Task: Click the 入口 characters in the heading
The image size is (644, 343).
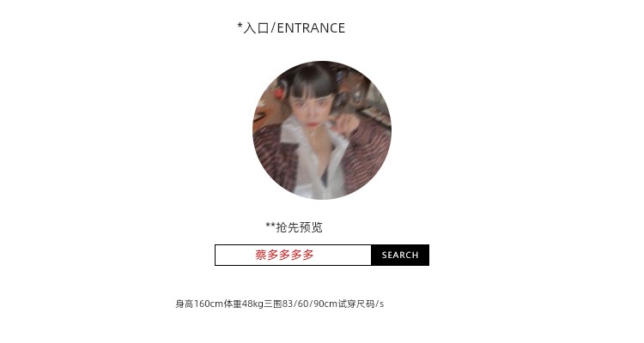Action: (x=256, y=28)
